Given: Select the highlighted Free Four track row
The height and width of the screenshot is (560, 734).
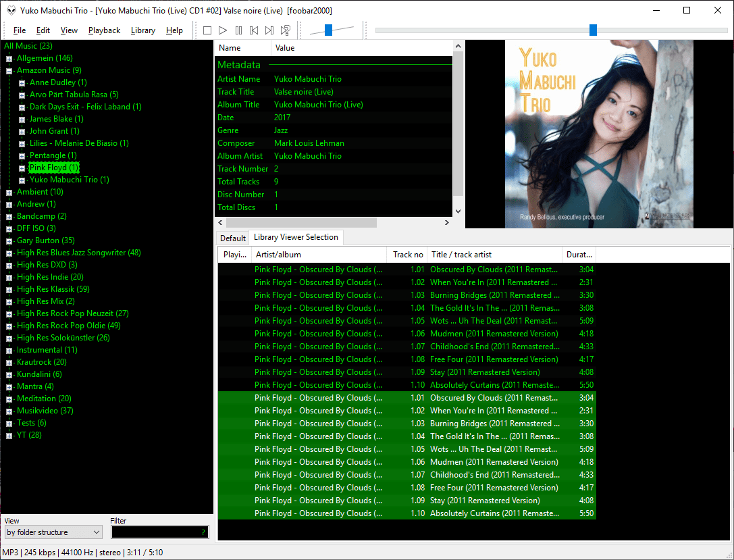Looking at the screenshot, I should pos(407,488).
